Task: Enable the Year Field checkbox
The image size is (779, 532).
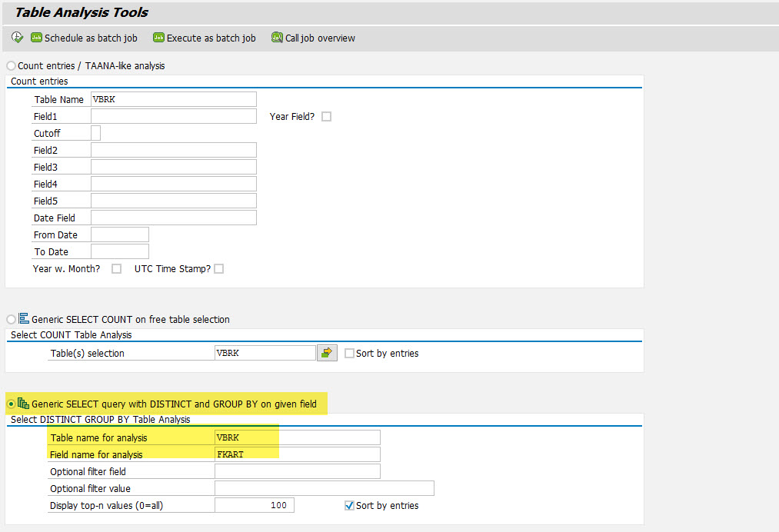Action: [x=327, y=116]
